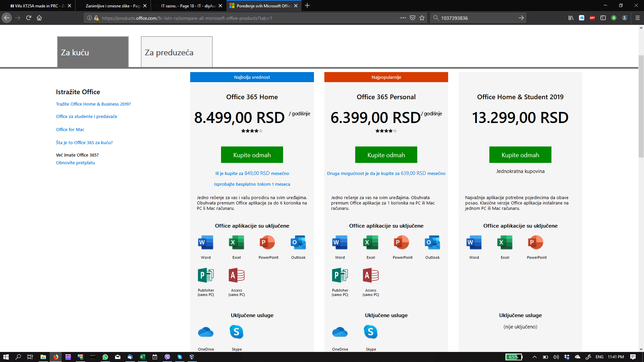The height and width of the screenshot is (362, 644).
Task: Click the Access icon under Office 365 Personal
Action: (x=371, y=276)
